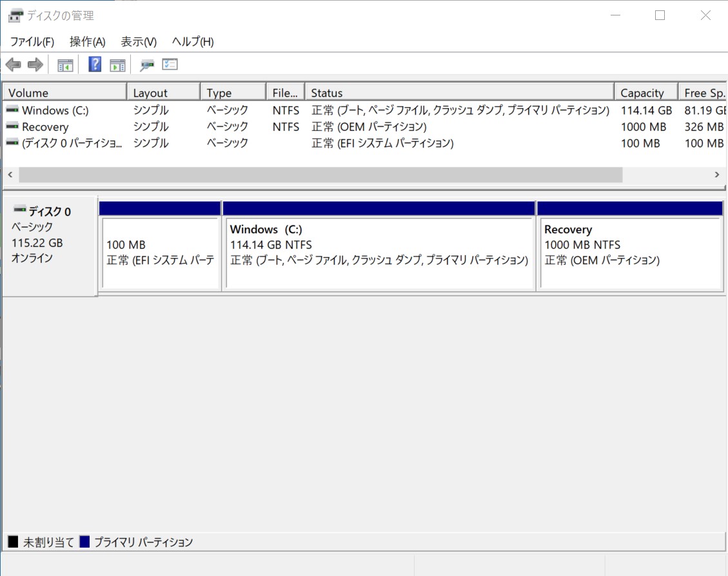The width and height of the screenshot is (728, 576).
Task: Click the Forward arrow toolbar icon
Action: [35, 64]
